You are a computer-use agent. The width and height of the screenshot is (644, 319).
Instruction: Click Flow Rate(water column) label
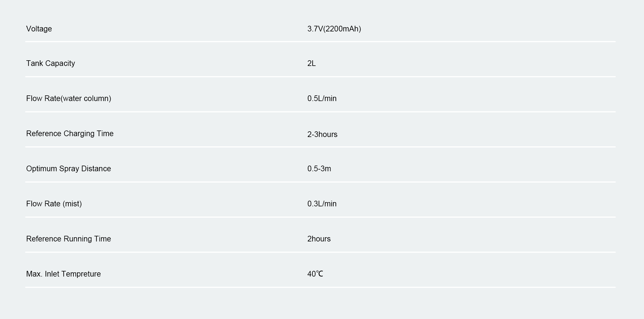tap(69, 99)
